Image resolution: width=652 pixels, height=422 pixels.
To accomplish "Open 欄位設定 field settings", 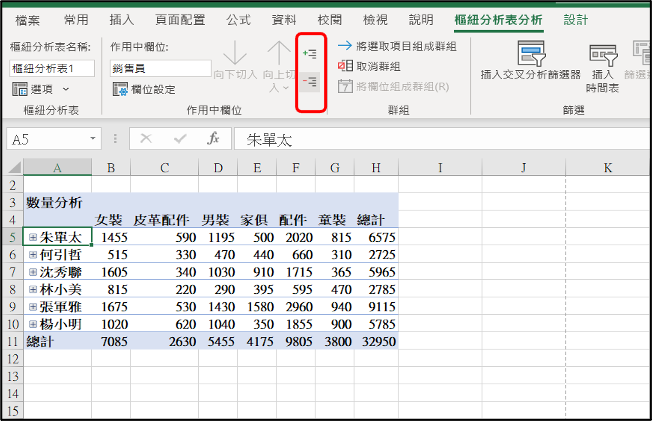I will pyautogui.click(x=145, y=89).
